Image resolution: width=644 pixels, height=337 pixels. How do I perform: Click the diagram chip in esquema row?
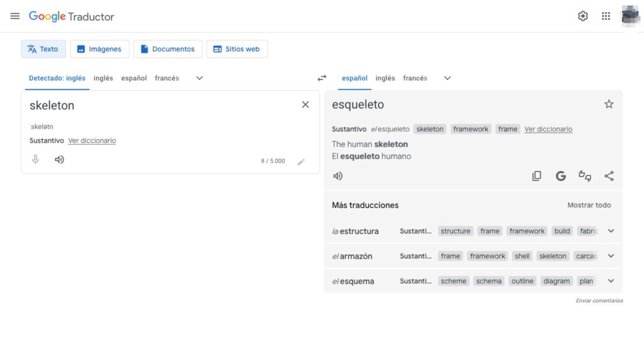(x=557, y=281)
